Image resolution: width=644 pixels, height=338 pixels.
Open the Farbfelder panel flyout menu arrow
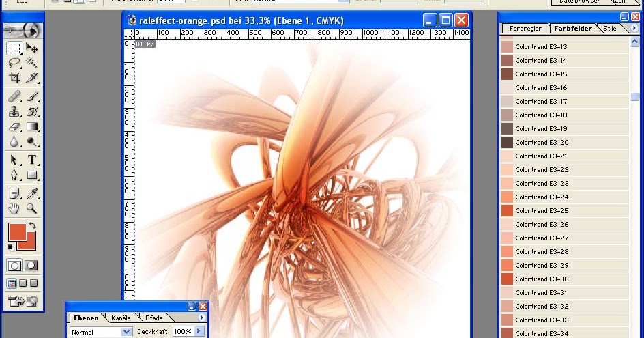pos(634,28)
